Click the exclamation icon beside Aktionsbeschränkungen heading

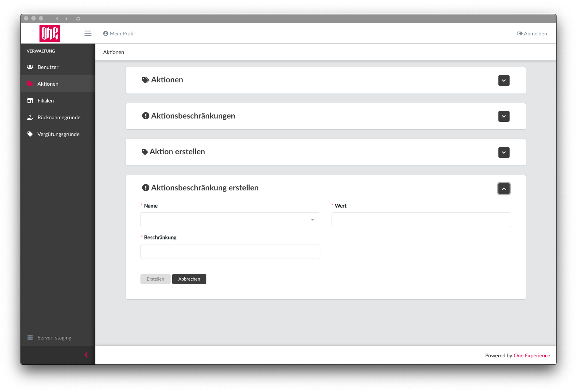[x=146, y=116]
